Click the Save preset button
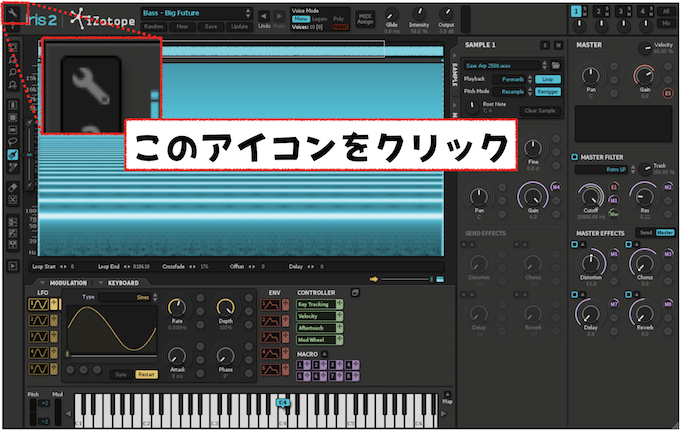Screen dimensions: 680x430 click(x=211, y=26)
